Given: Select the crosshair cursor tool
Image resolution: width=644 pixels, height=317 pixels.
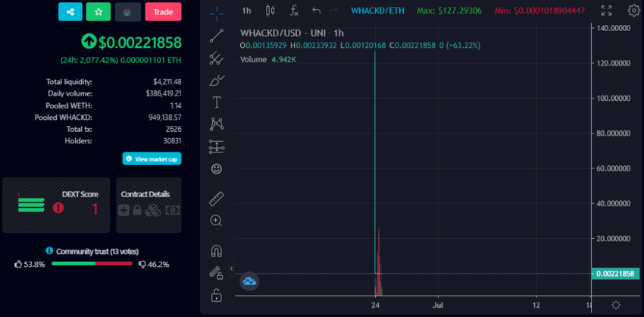Looking at the screenshot, I should coord(217,13).
